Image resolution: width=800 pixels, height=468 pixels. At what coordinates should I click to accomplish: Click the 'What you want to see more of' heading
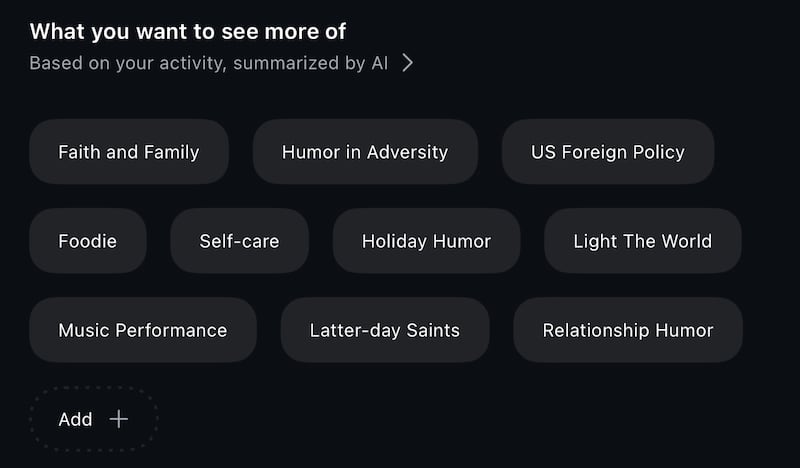pos(188,31)
